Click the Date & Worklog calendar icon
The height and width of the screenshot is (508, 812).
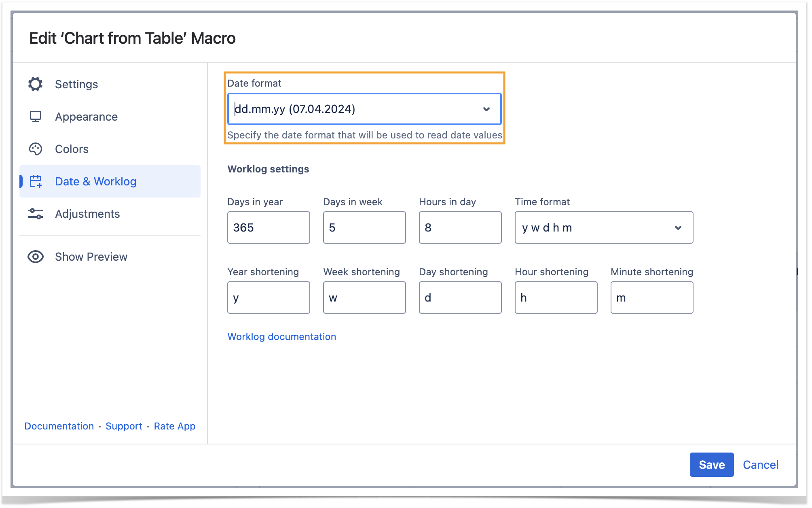point(36,181)
